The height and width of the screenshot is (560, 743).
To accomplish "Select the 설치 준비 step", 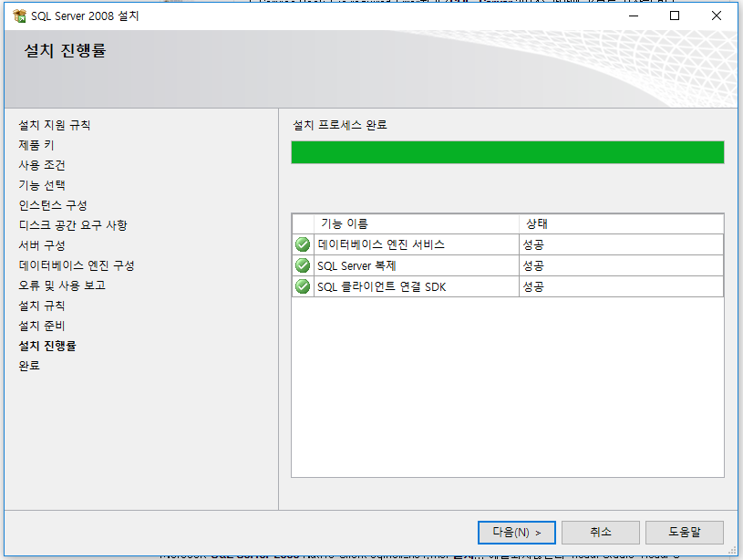I will pos(42,326).
